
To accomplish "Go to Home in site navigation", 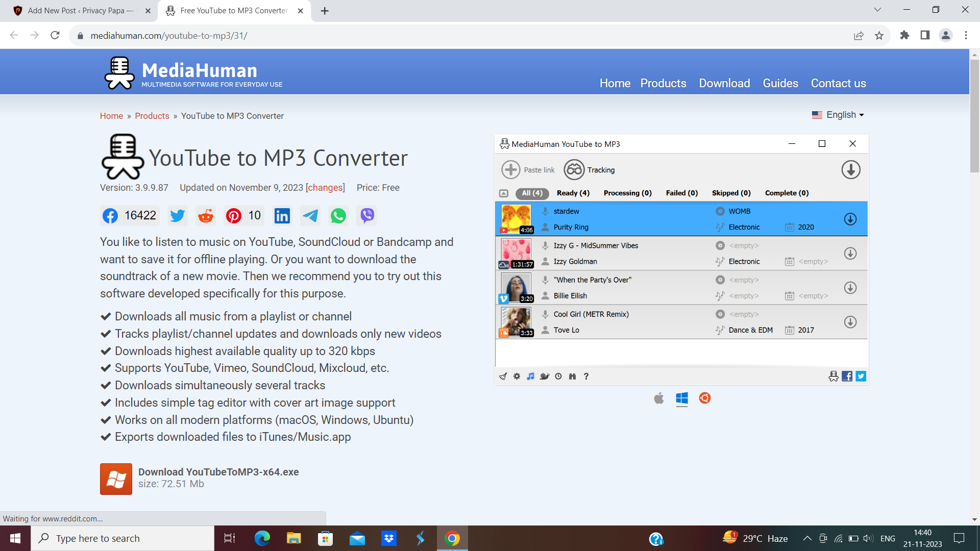I will click(615, 83).
